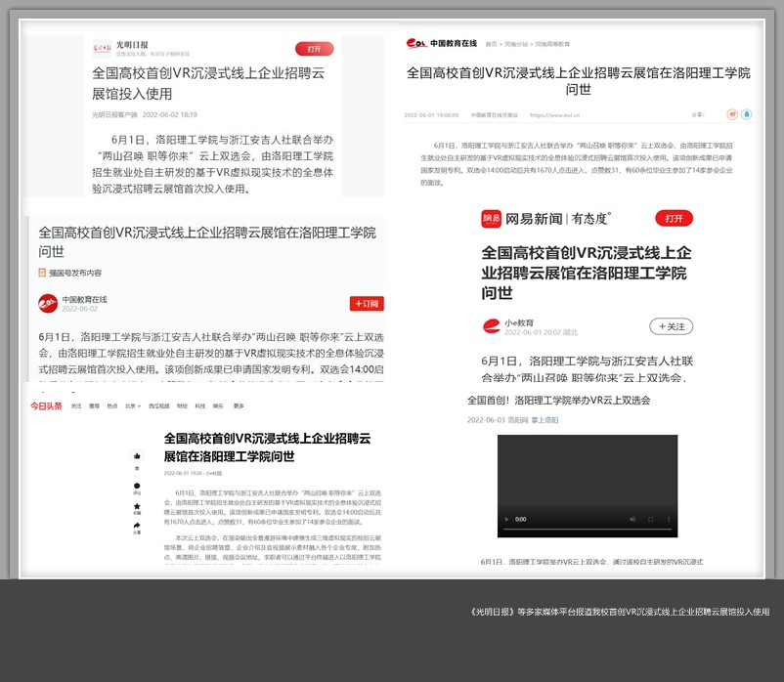Click the thumbs-up like icon in Toutiao

[x=137, y=456]
